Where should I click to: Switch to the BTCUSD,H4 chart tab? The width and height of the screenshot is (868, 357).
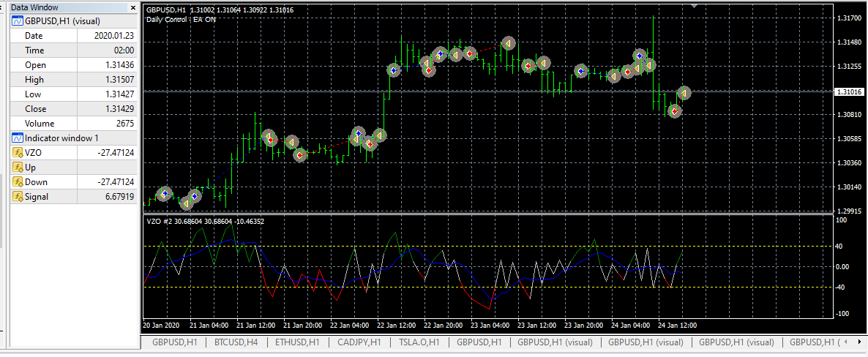pyautogui.click(x=236, y=342)
